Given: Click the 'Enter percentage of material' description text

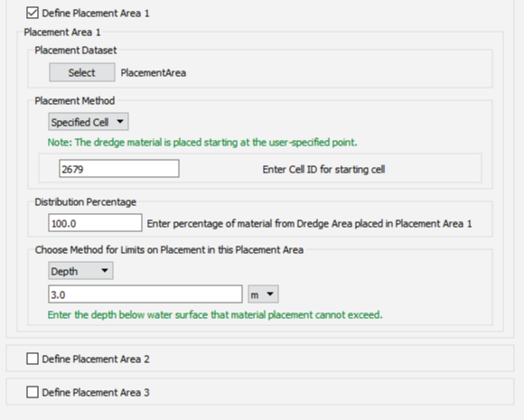Looking at the screenshot, I should point(310,223).
